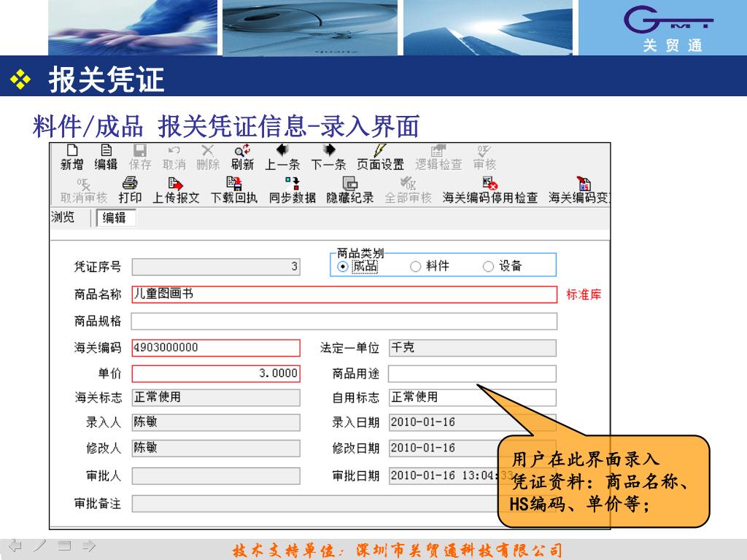Viewport: 747px width, 560px height.
Task: Click the 修改日期 field
Action: pyautogui.click(x=472, y=448)
